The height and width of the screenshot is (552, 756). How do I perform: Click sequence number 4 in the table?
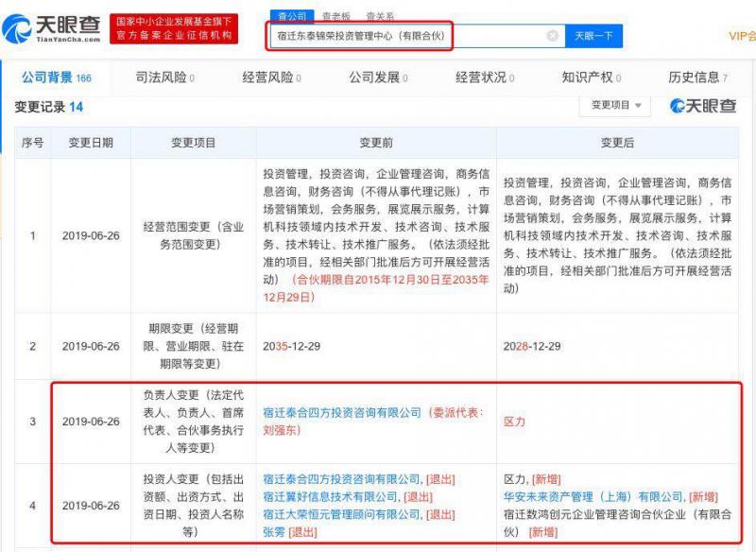33,506
